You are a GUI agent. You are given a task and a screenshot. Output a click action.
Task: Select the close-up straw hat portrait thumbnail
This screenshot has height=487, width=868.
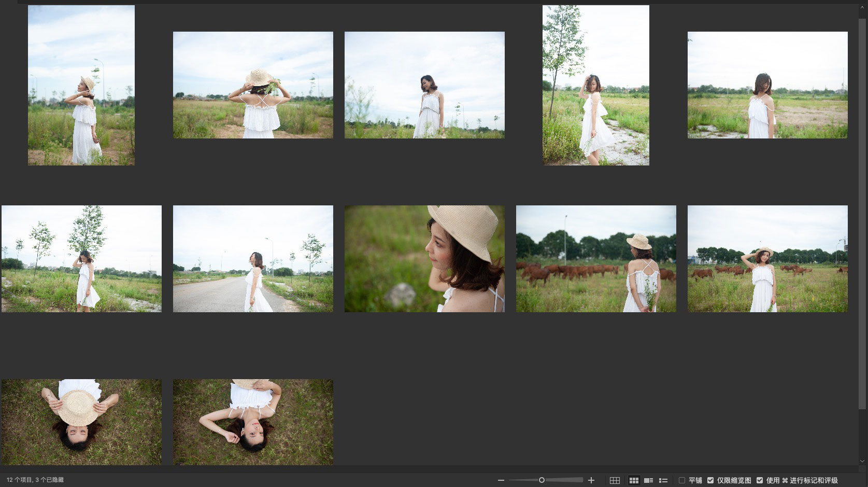(424, 259)
